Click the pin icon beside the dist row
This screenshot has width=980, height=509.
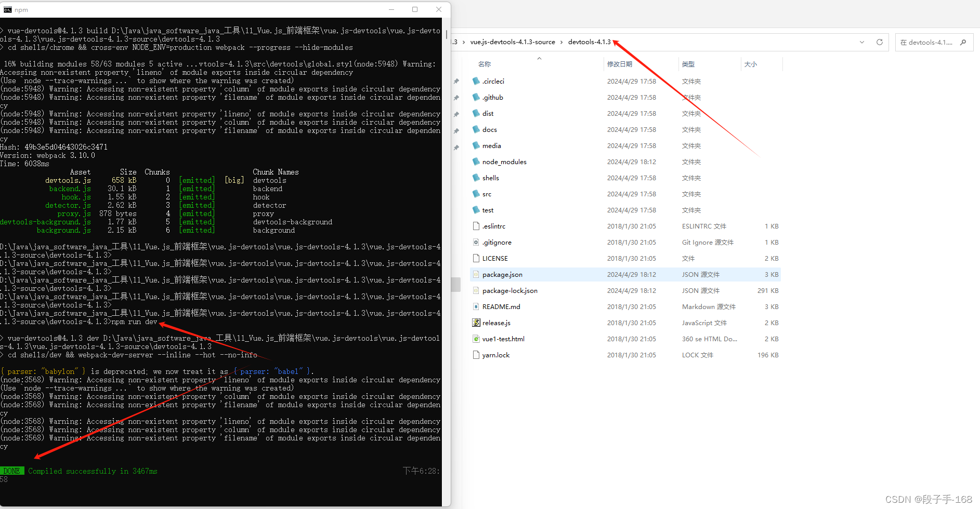coord(456,114)
